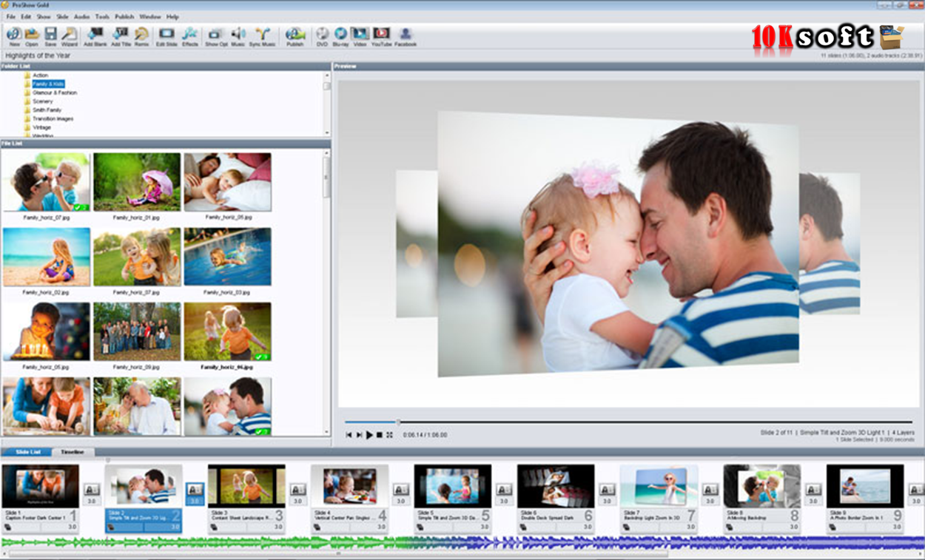
Task: Select the Action folder
Action: point(40,75)
